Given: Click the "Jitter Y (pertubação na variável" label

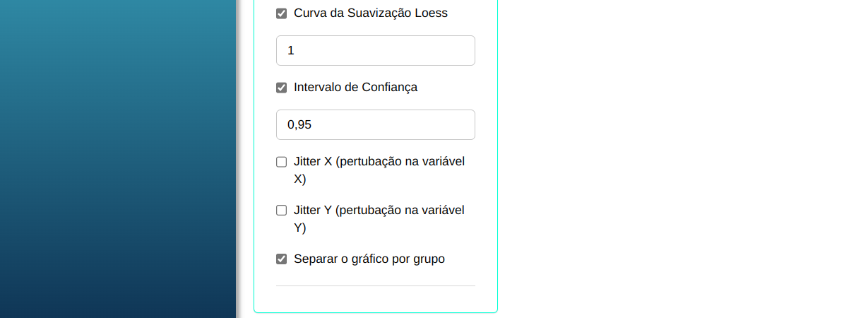Looking at the screenshot, I should click(x=379, y=211).
